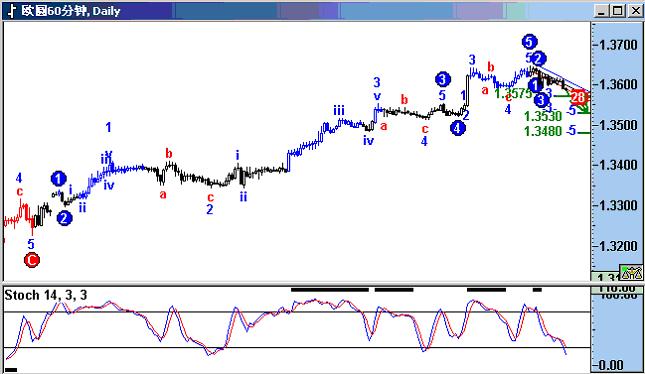Select blue circled 3 above the 5 label
The height and width of the screenshot is (374, 645).
(442, 79)
